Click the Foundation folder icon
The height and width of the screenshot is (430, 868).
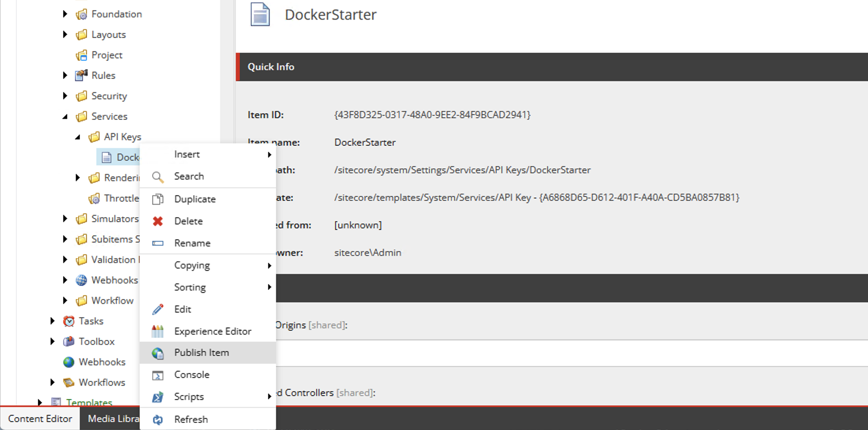pyautogui.click(x=82, y=15)
